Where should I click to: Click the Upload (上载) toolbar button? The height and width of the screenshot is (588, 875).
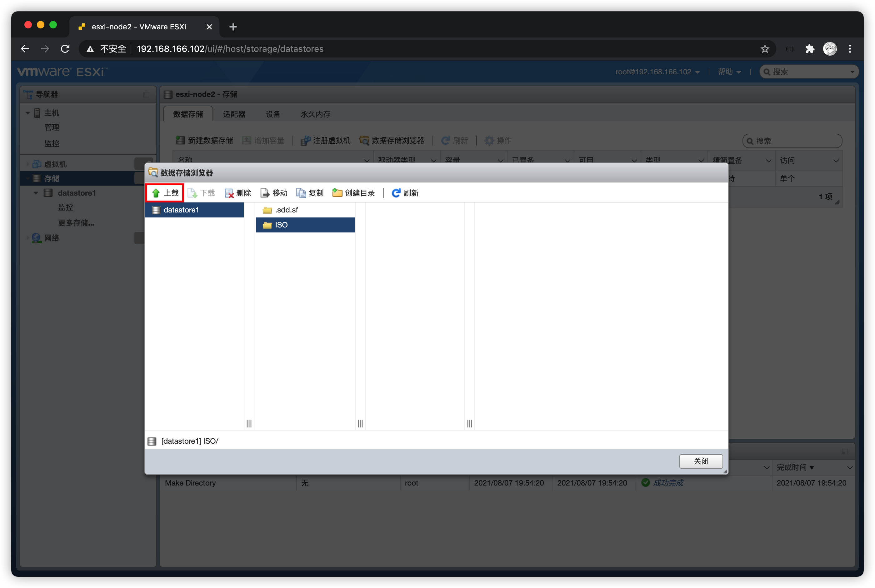click(x=165, y=193)
